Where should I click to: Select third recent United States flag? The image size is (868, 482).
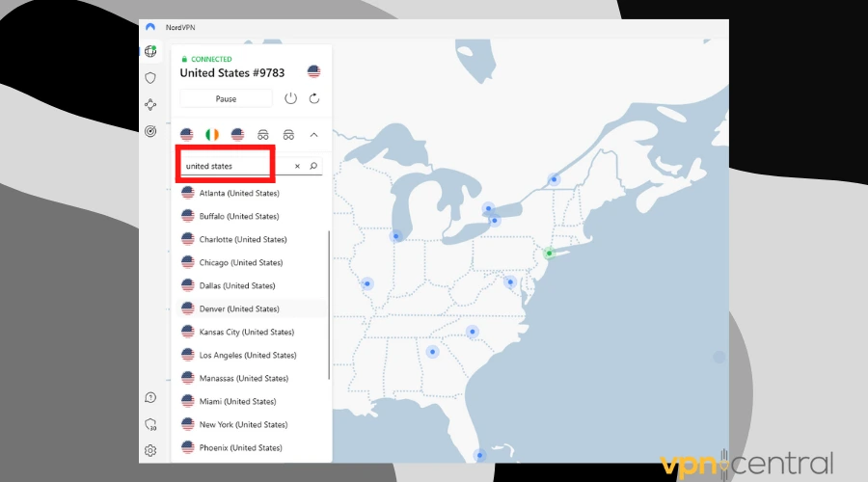click(x=237, y=134)
